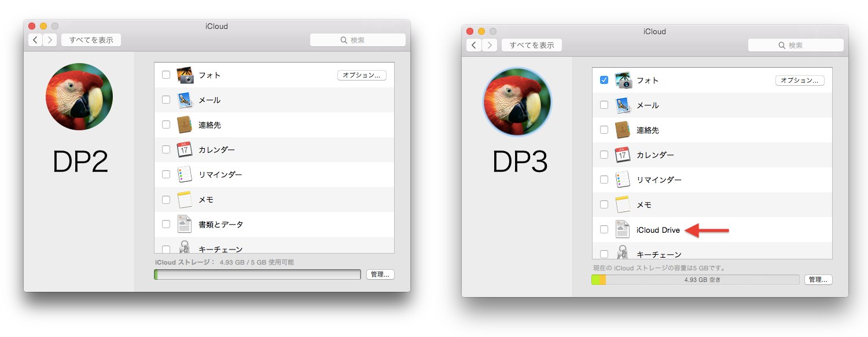This screenshot has width=868, height=337.
Task: Tick 連絡先 checkbox in DP3 window
Action: (604, 130)
